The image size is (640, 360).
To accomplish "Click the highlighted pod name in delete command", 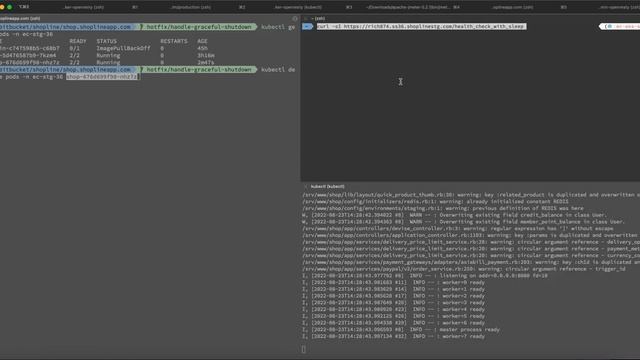I will [x=102, y=77].
